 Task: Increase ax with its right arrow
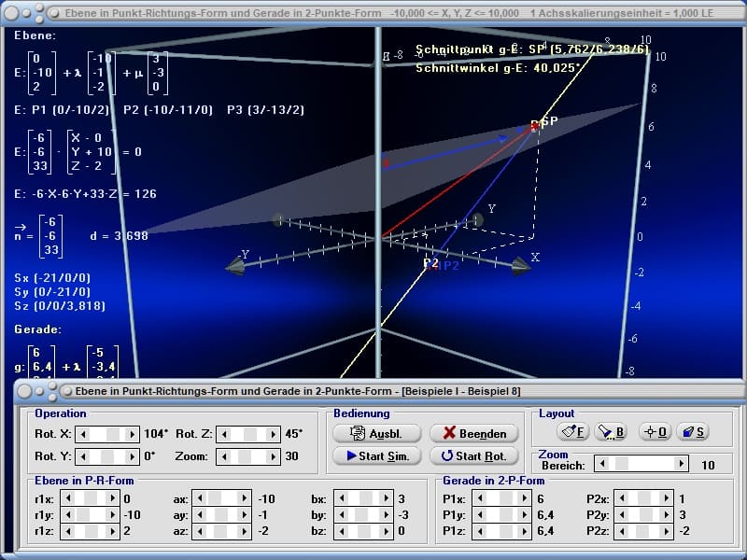(244, 498)
